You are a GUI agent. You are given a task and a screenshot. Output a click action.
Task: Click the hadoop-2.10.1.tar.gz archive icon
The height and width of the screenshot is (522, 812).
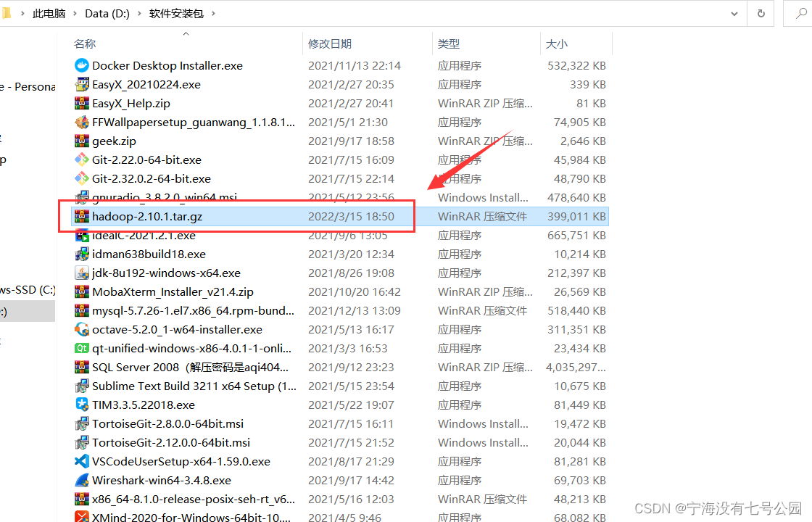82,217
